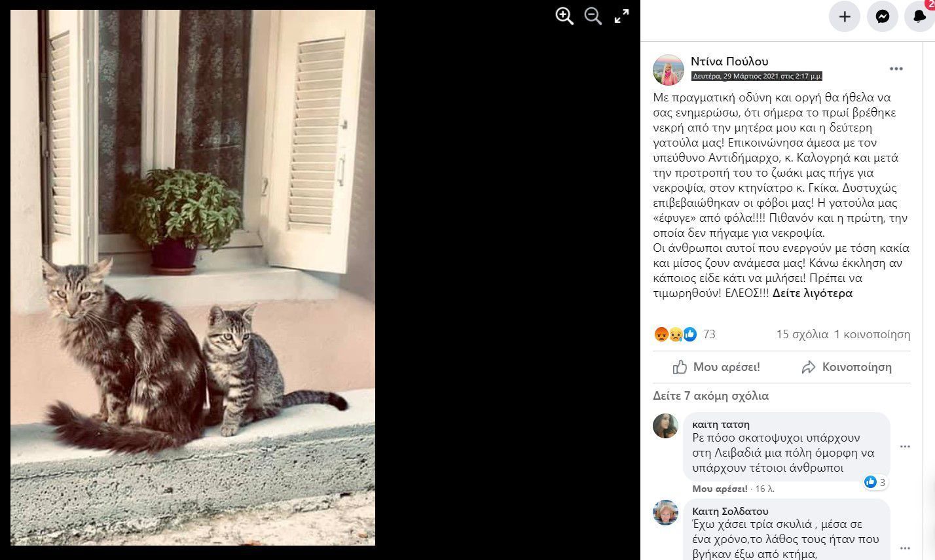This screenshot has height=560, width=935.
Task: Open καιτη τατση profile avatar
Action: click(665, 426)
